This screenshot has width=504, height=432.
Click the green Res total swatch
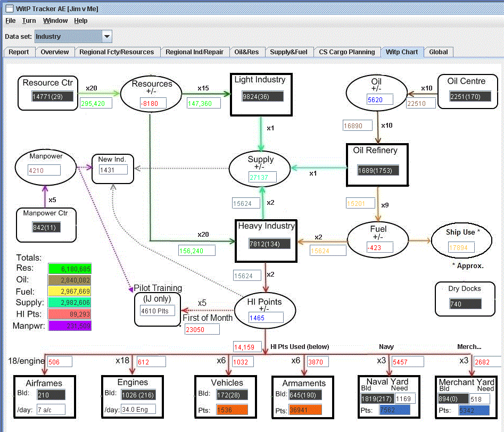click(70, 269)
